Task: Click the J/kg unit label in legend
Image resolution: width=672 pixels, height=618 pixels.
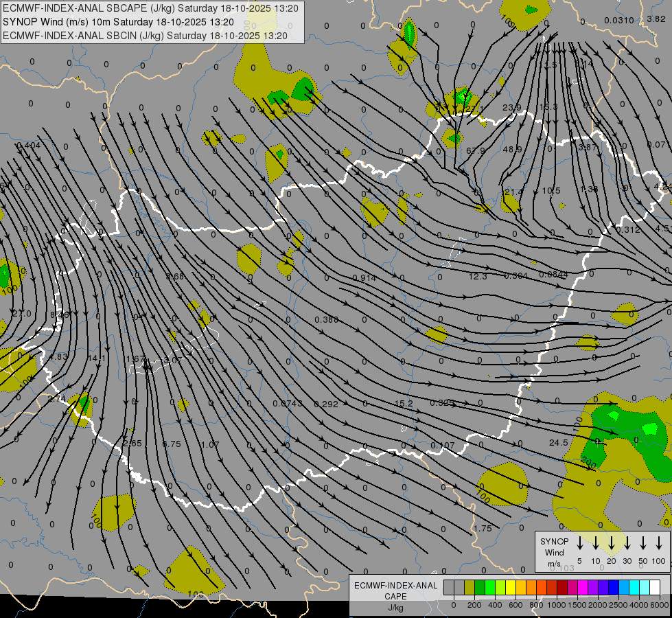Action: [x=395, y=608]
